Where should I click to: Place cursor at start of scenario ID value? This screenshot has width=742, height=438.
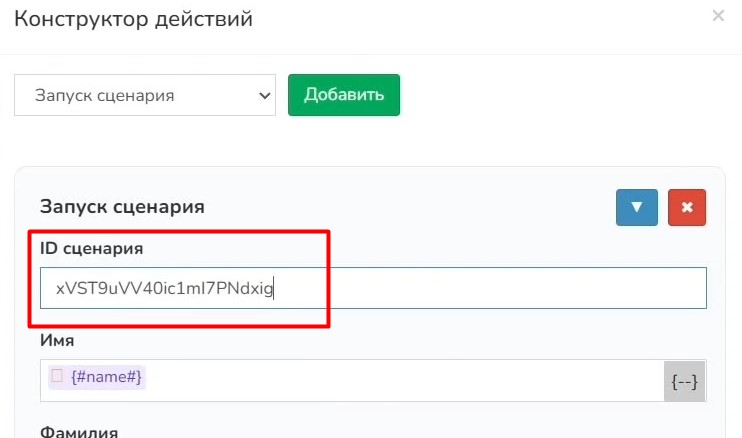57,289
